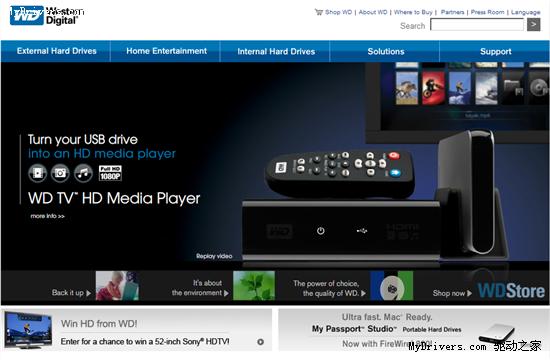This screenshot has height=360, width=550.
Task: Open the Sony HDTV contest thumbnail
Action: (28, 330)
